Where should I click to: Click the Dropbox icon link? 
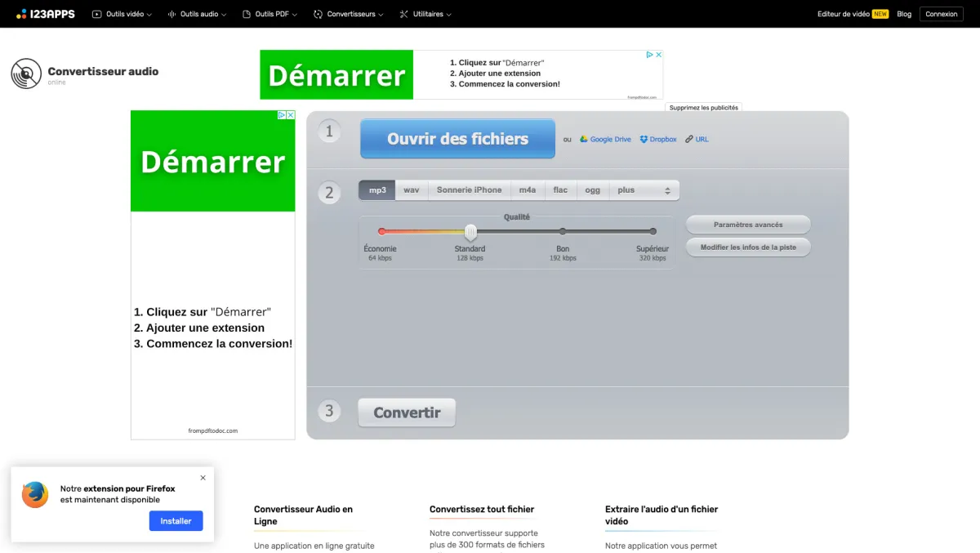658,140
